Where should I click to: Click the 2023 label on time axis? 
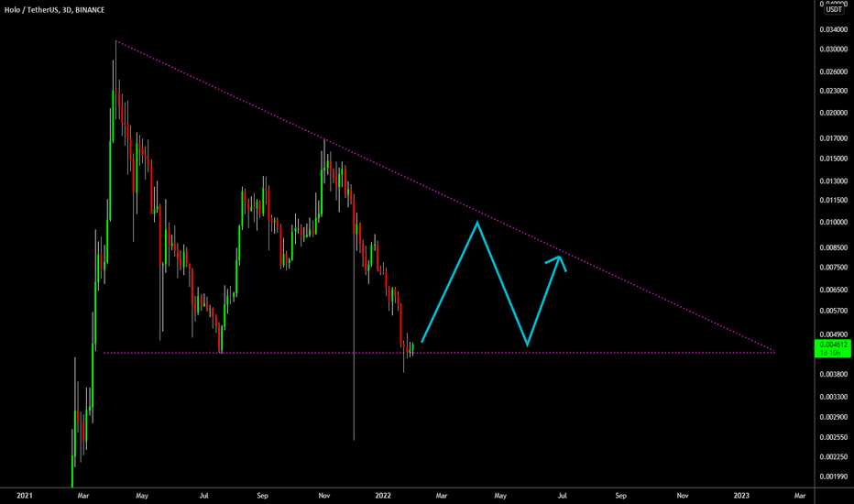741,495
